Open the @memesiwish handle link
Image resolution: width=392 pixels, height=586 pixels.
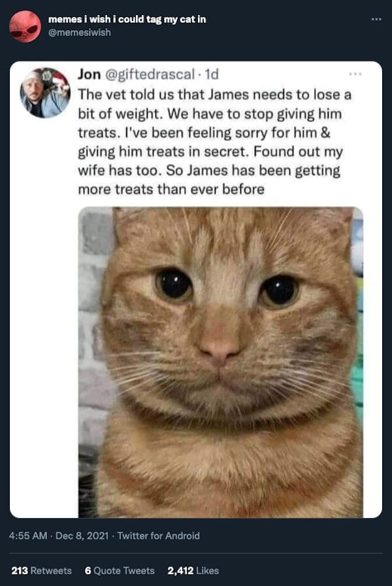click(x=80, y=33)
